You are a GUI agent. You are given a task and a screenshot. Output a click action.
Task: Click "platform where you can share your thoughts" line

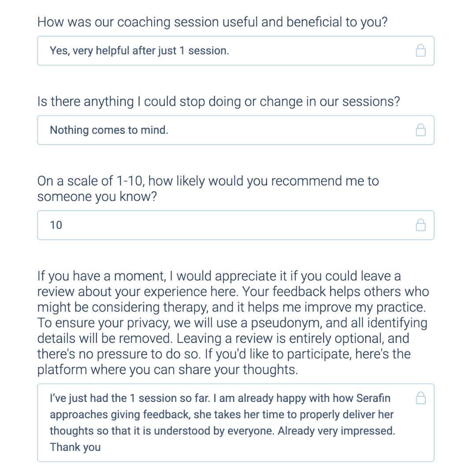pyautogui.click(x=167, y=370)
